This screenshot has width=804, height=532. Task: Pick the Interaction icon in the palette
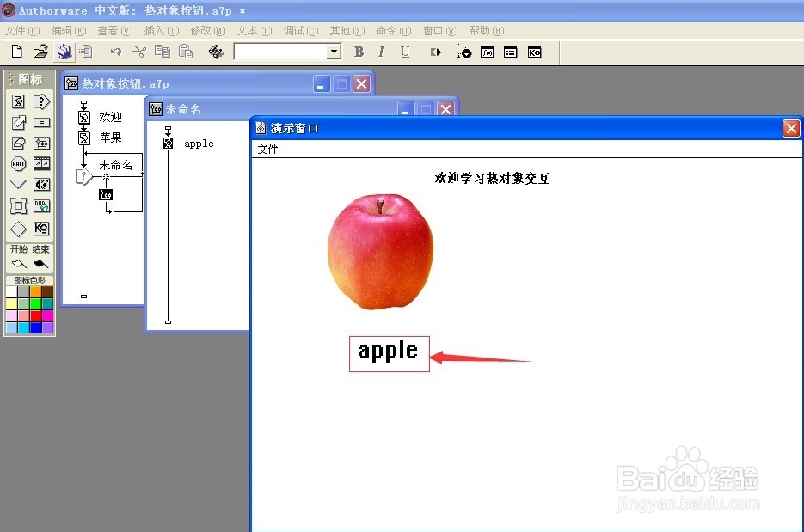tap(41, 101)
